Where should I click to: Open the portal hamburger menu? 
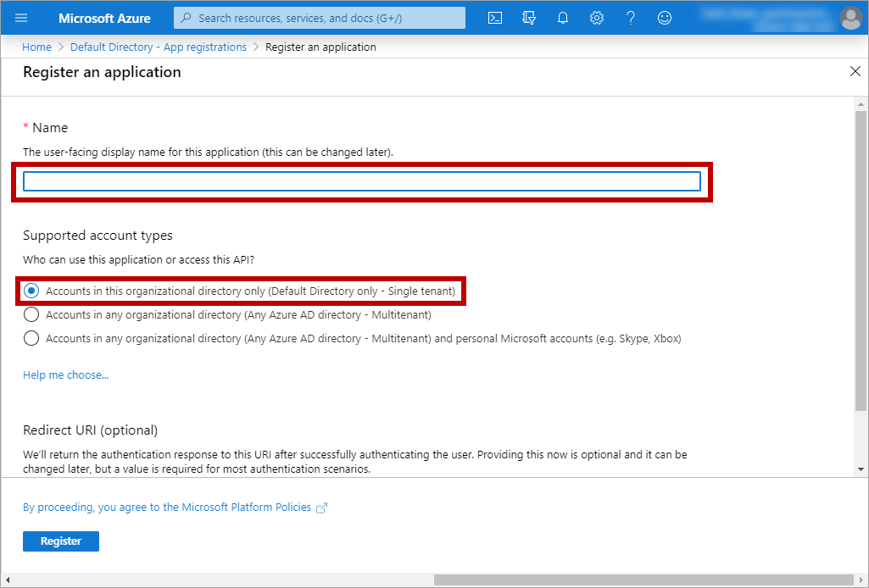point(21,19)
